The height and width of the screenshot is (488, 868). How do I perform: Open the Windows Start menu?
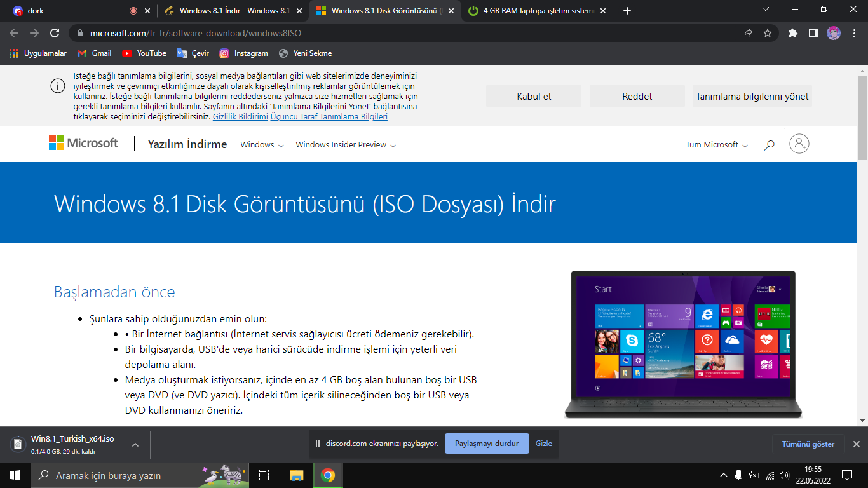tap(15, 475)
